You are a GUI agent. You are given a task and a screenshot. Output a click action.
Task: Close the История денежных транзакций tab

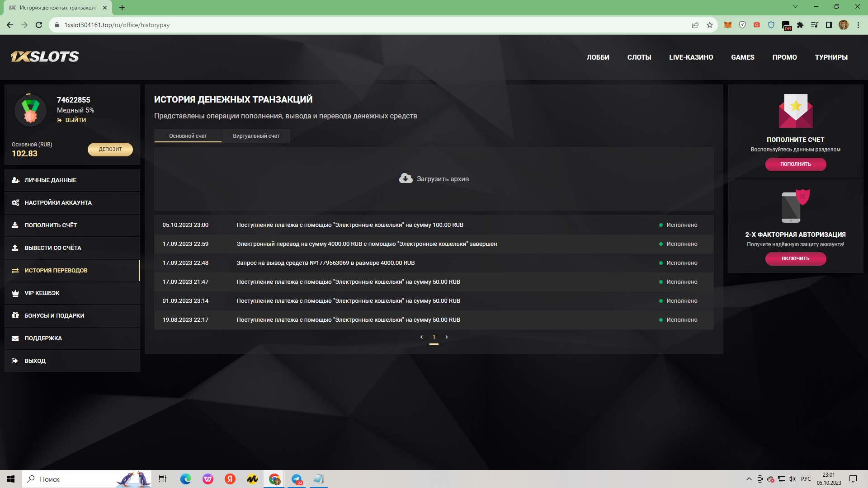pyautogui.click(x=105, y=8)
